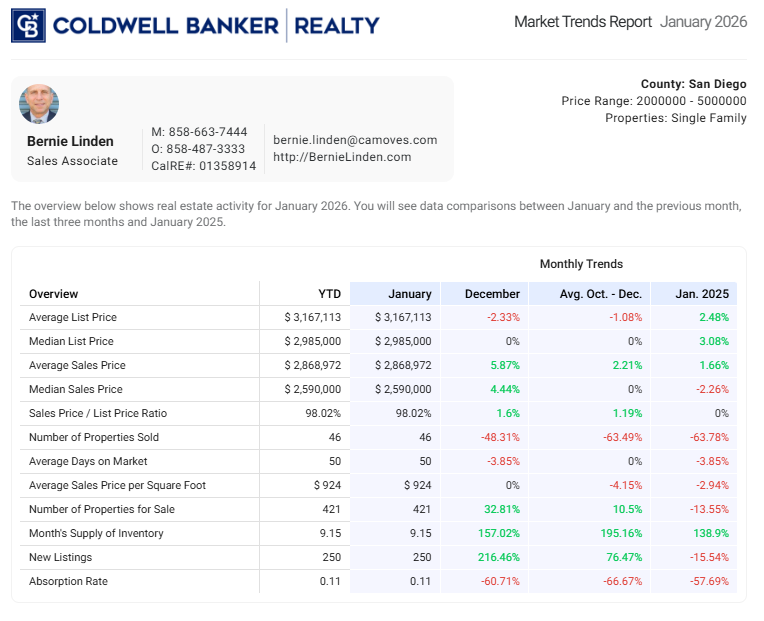Click the Coldwell Banker CB logo icon
The height and width of the screenshot is (621, 764).
[28, 25]
